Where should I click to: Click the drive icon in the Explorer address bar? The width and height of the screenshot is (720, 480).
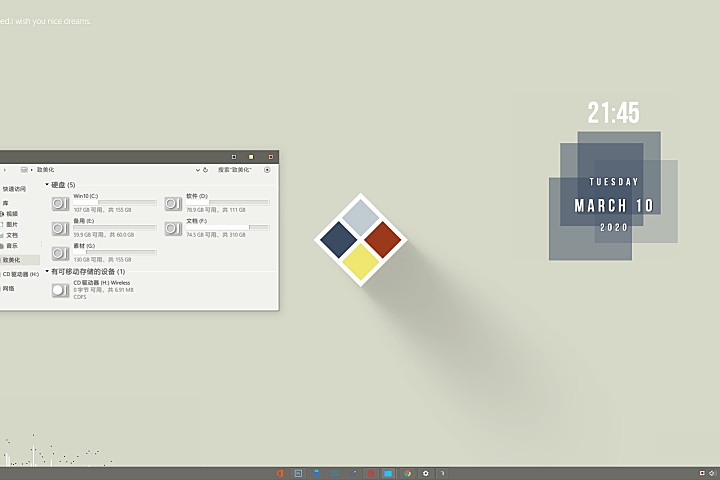pyautogui.click(x=24, y=170)
